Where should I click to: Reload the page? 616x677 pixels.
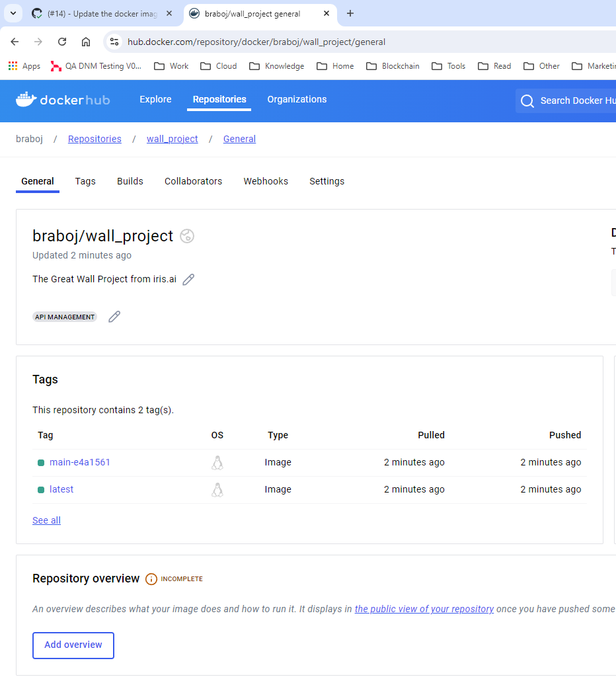pyautogui.click(x=62, y=42)
